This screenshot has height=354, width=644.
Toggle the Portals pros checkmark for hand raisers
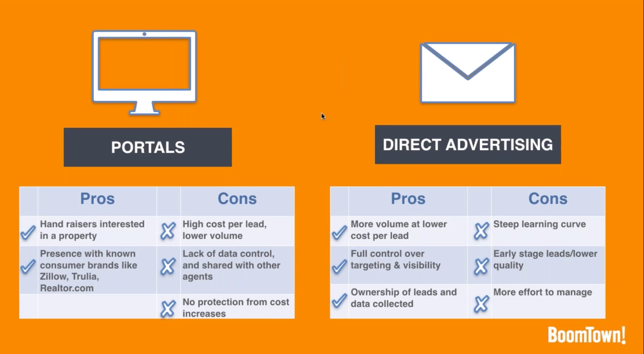click(x=28, y=230)
